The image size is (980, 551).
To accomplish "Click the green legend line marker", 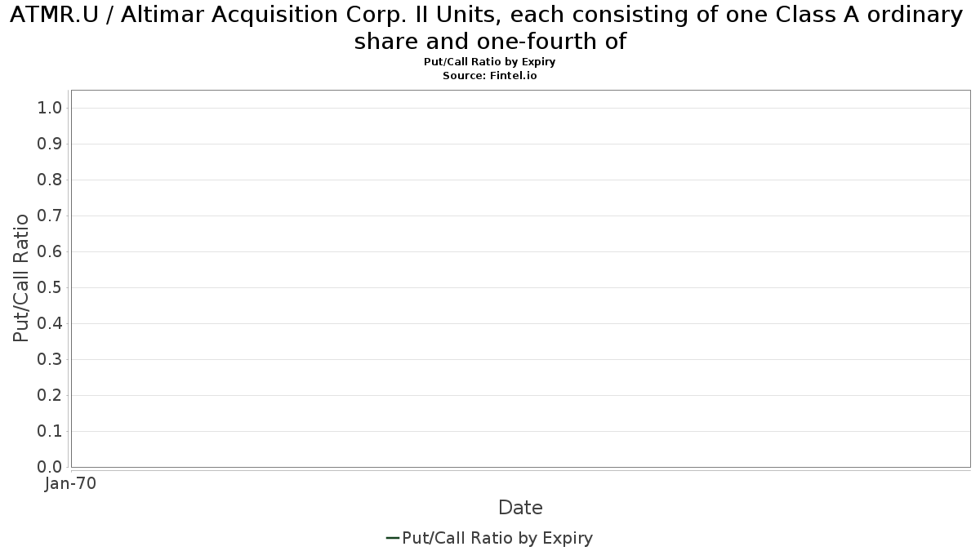I will tap(393, 538).
